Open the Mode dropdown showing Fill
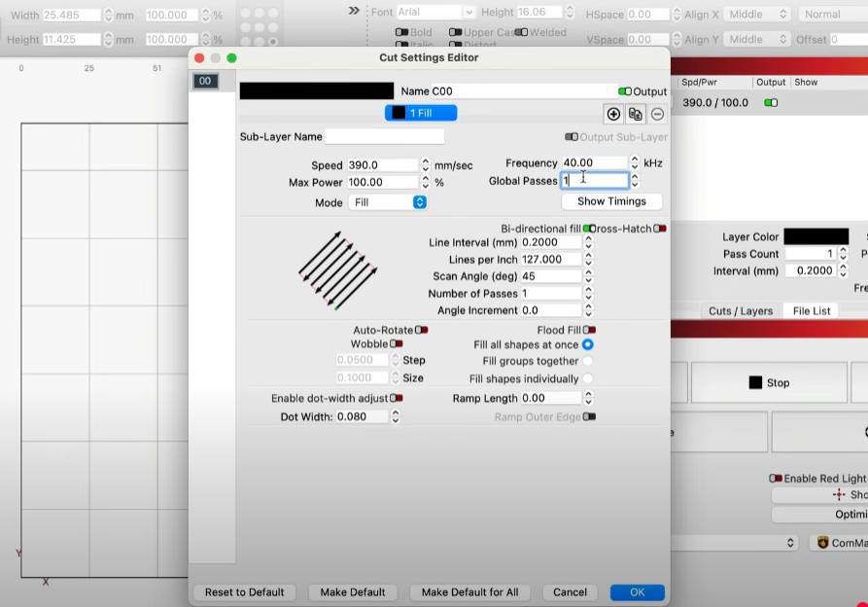Viewport: 868px width, 607px height. coord(388,202)
